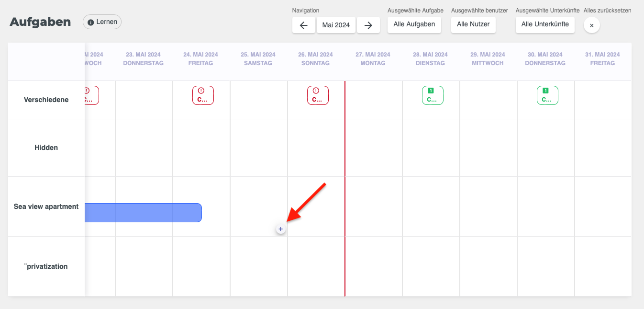Select the Hidden row label
644x309 pixels.
46,148
